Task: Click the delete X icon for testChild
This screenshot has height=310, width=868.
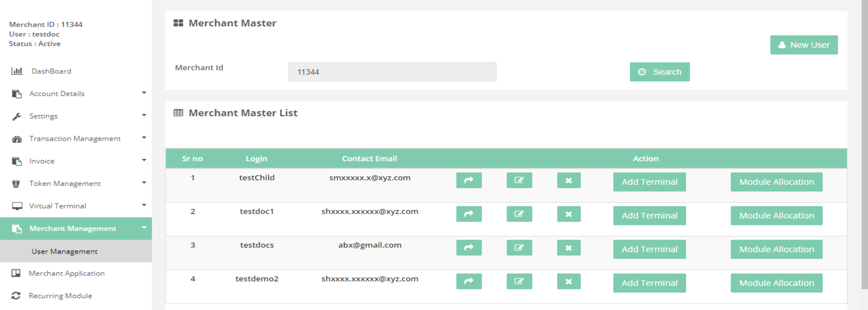Action: point(568,181)
